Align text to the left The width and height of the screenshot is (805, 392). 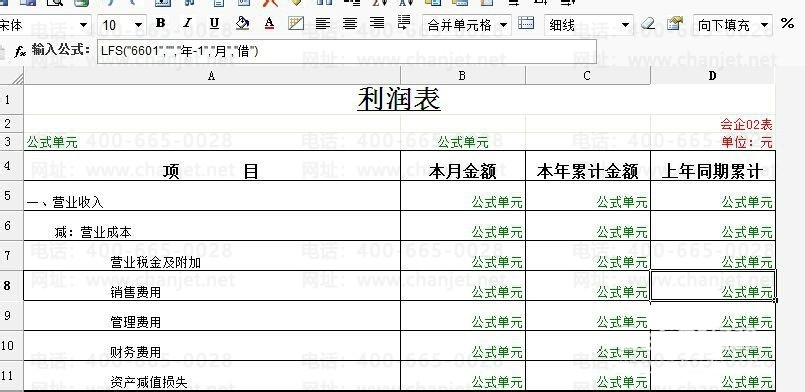pos(322,23)
